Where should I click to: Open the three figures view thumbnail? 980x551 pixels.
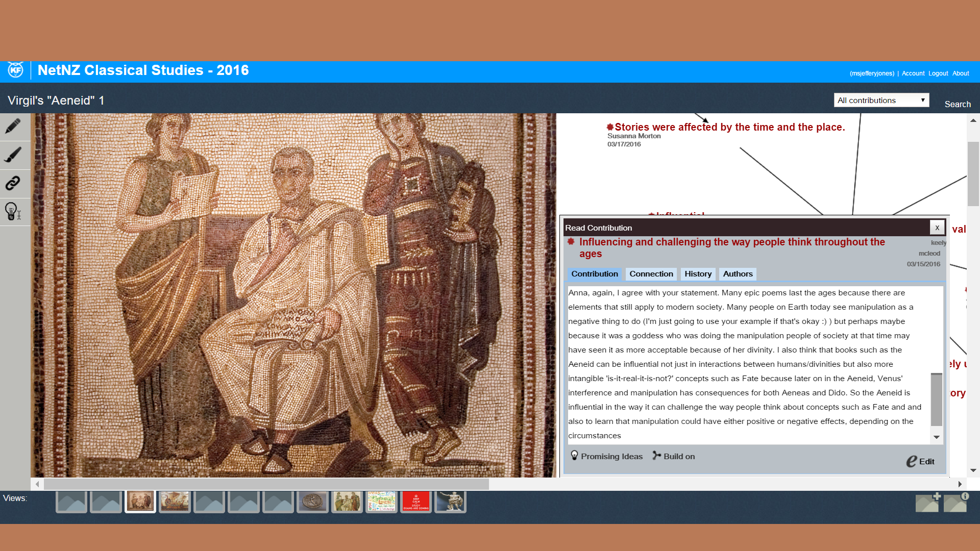pos(347,502)
